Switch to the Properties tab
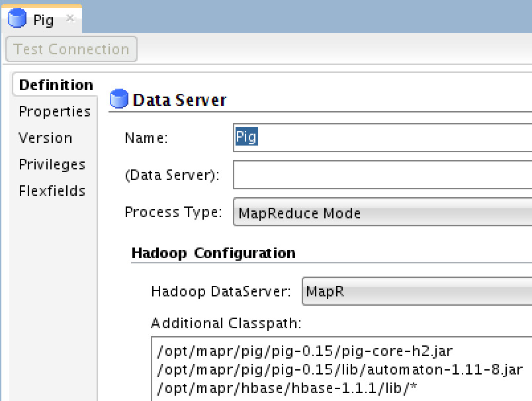532x401 pixels. pos(55,112)
